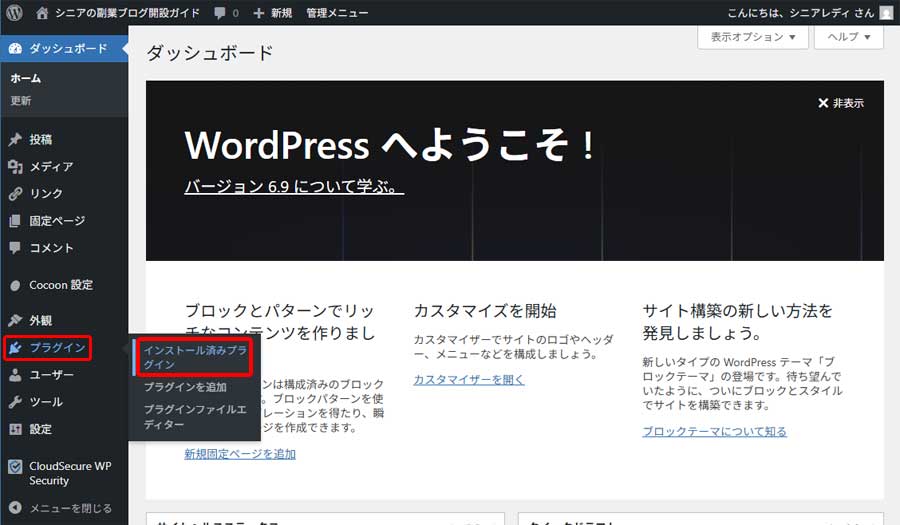Screen dimensions: 900x525
Task: Open the 管理メニュー item in admin bar
Action: click(x=337, y=13)
